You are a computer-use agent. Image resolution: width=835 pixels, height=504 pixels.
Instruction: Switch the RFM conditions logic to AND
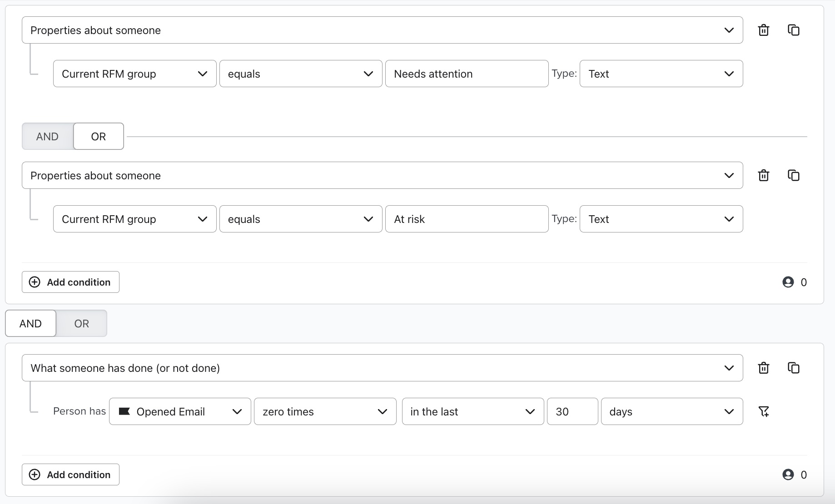[47, 136]
